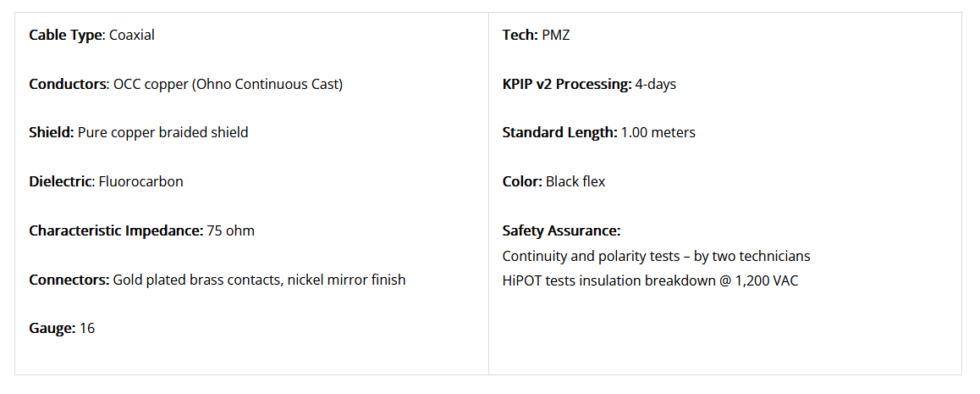Image resolution: width=980 pixels, height=394 pixels.
Task: Click the Safety Assurance heading
Action: pos(561,230)
